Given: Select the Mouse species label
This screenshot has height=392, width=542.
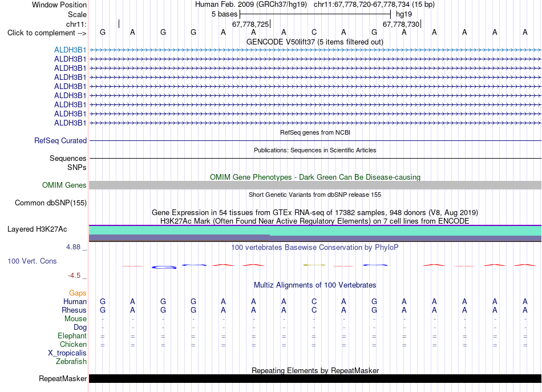Looking at the screenshot, I should point(75,319).
